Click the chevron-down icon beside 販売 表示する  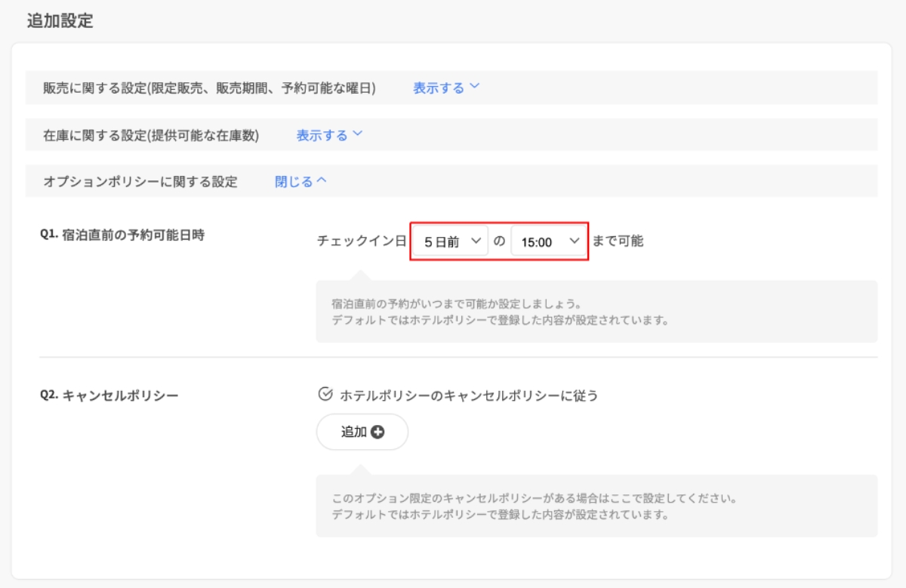click(474, 87)
